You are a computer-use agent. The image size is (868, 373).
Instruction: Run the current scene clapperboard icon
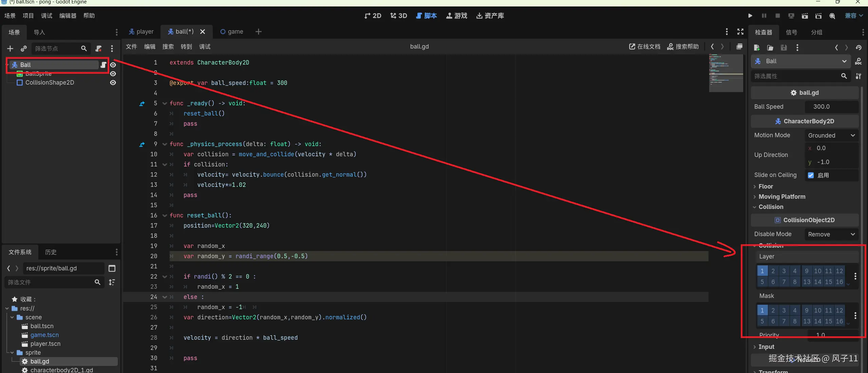click(805, 16)
